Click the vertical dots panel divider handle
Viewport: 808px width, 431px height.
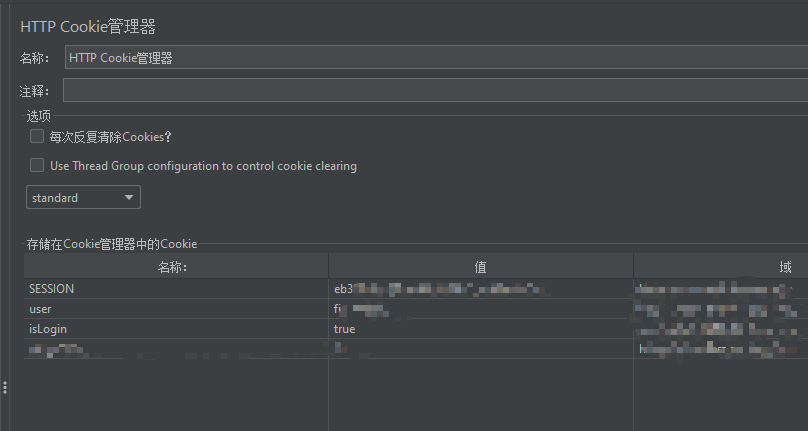point(5,388)
